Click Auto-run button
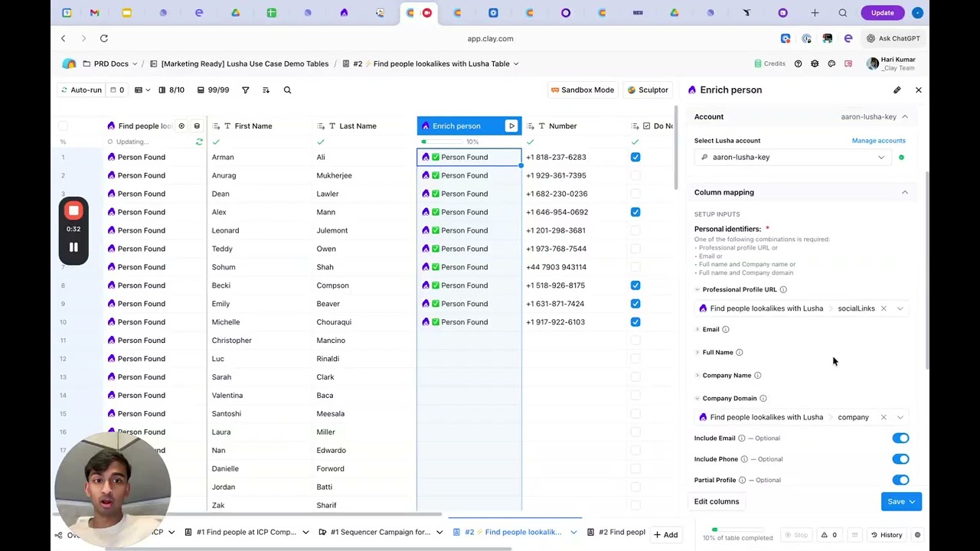The image size is (980, 551). (81, 90)
